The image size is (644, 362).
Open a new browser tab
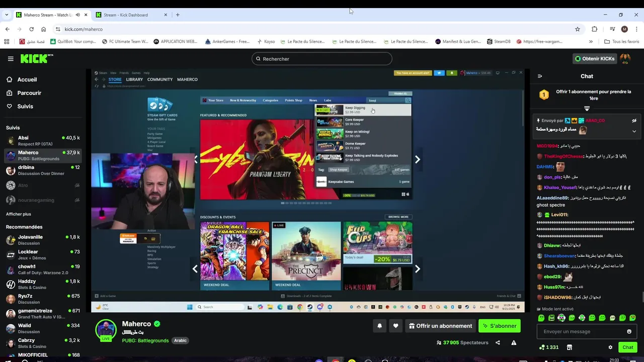point(178,15)
